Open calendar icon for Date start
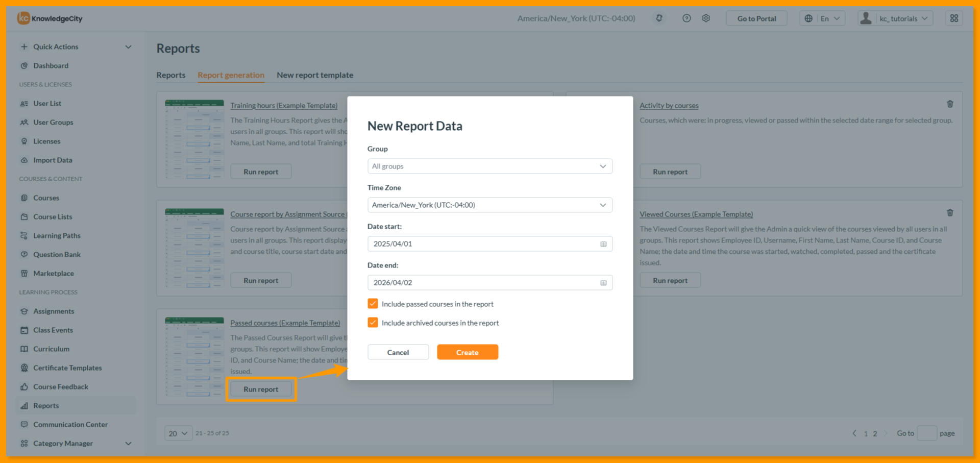This screenshot has height=463, width=980. coord(603,244)
